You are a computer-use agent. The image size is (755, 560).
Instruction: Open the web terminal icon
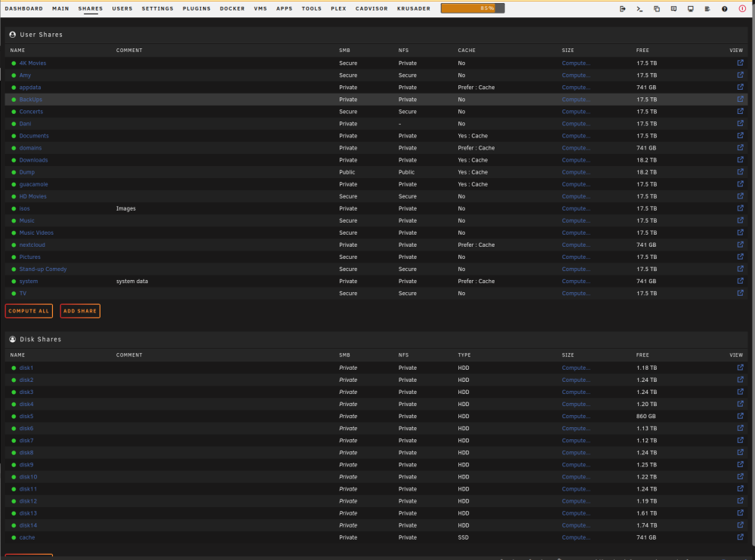pyautogui.click(x=639, y=8)
